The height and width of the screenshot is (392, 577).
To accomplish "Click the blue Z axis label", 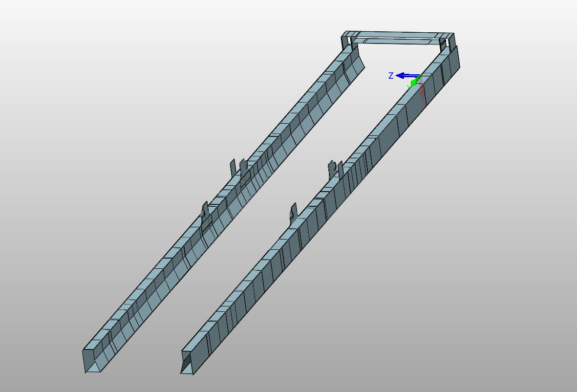I will 391,76.
